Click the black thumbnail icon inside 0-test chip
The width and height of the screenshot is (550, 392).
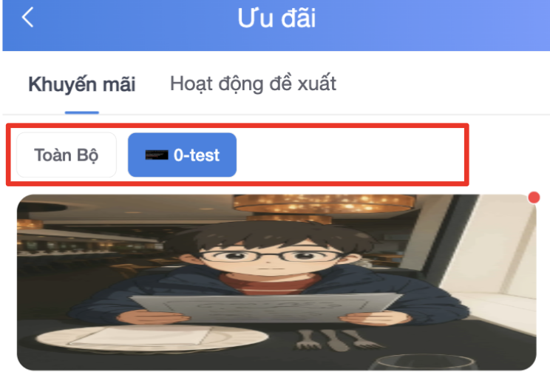click(x=157, y=155)
